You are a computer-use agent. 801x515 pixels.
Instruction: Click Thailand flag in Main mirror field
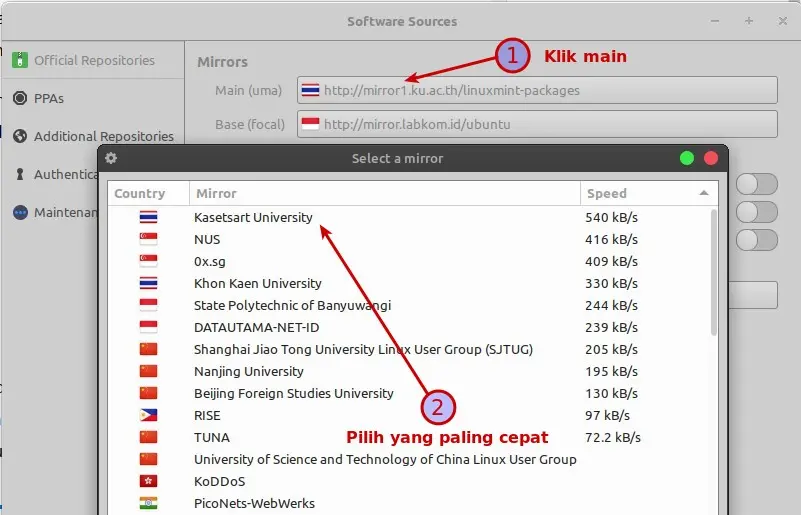[311, 90]
